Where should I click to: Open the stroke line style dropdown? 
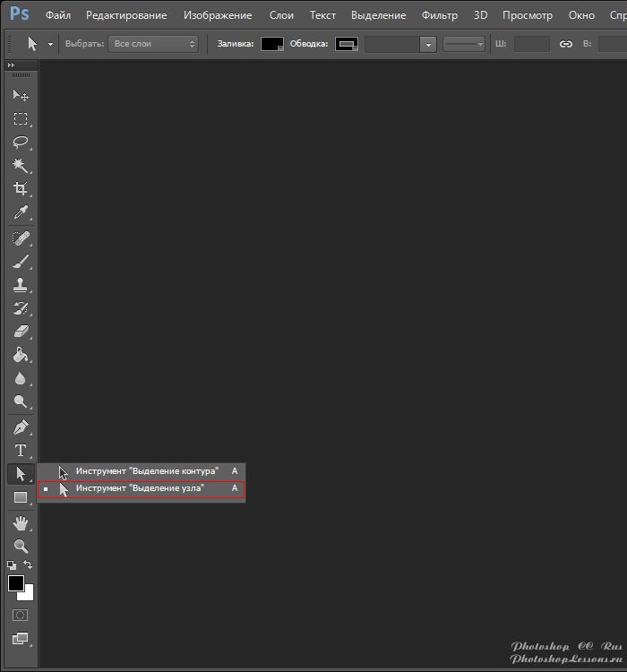point(464,44)
